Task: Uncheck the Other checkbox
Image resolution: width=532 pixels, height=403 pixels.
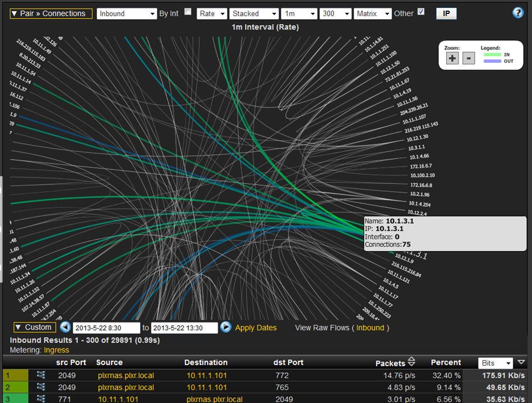Action: (421, 12)
